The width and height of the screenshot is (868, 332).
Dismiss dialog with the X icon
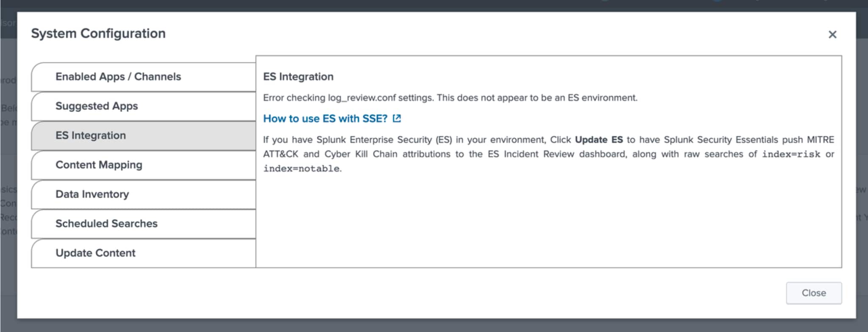tap(832, 35)
